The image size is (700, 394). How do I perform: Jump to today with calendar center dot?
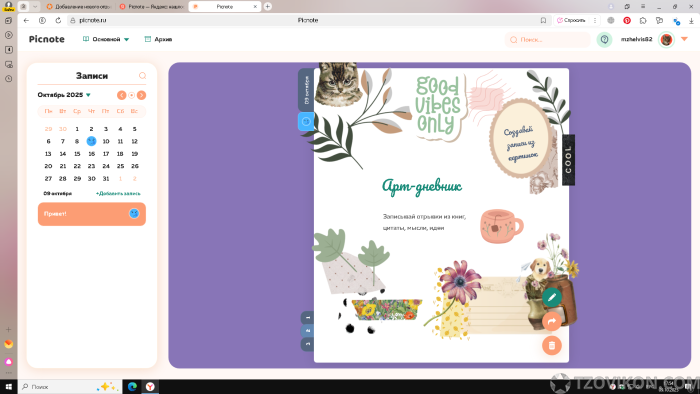click(132, 95)
